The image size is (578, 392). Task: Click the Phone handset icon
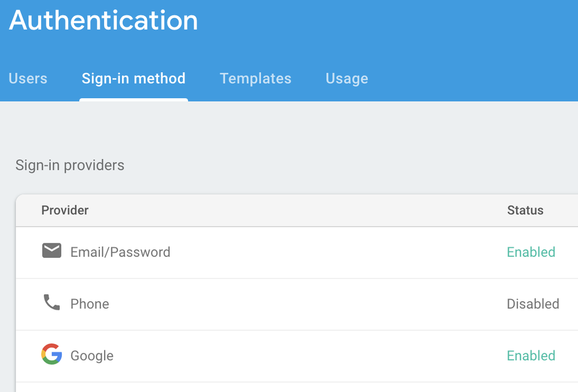pos(51,302)
